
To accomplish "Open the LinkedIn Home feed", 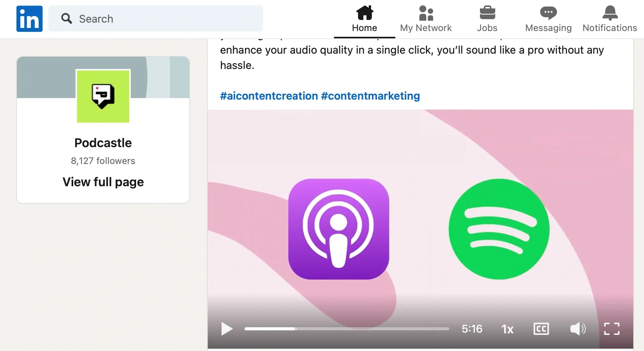I will click(364, 19).
